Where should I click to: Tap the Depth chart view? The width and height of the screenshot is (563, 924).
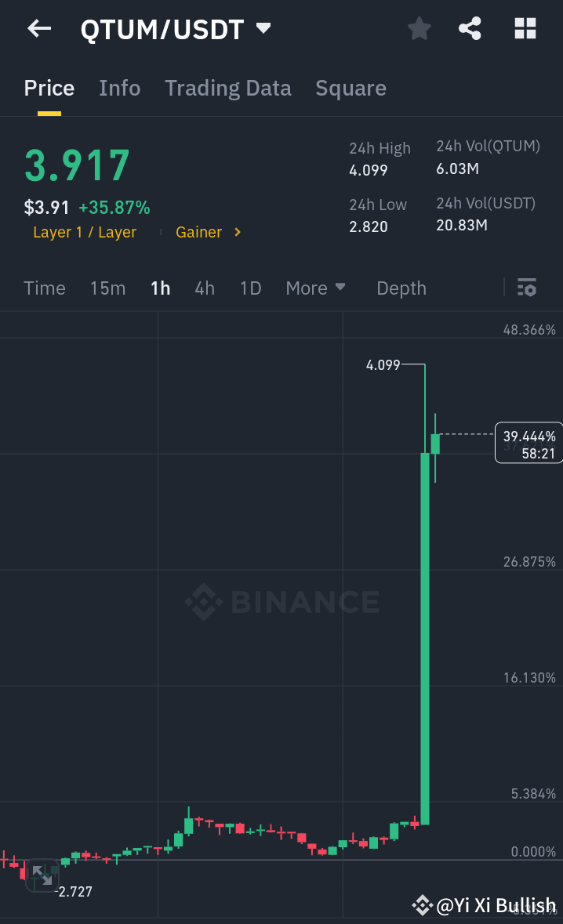click(401, 288)
